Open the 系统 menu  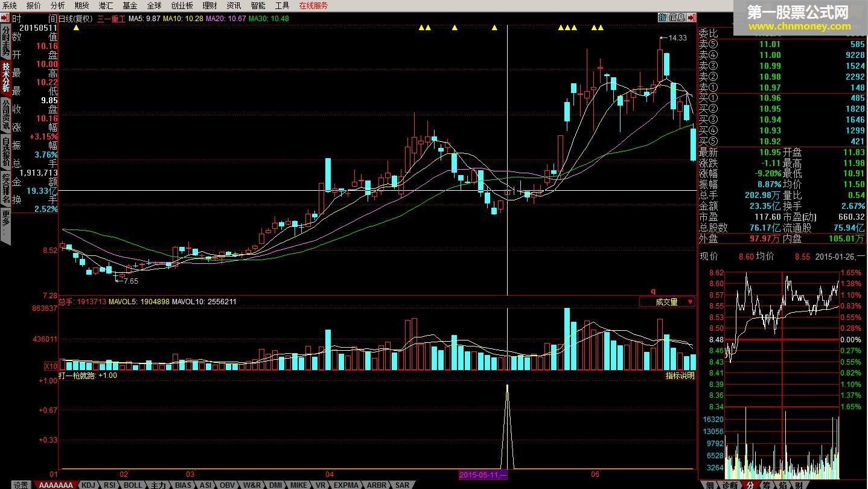tap(10, 5)
